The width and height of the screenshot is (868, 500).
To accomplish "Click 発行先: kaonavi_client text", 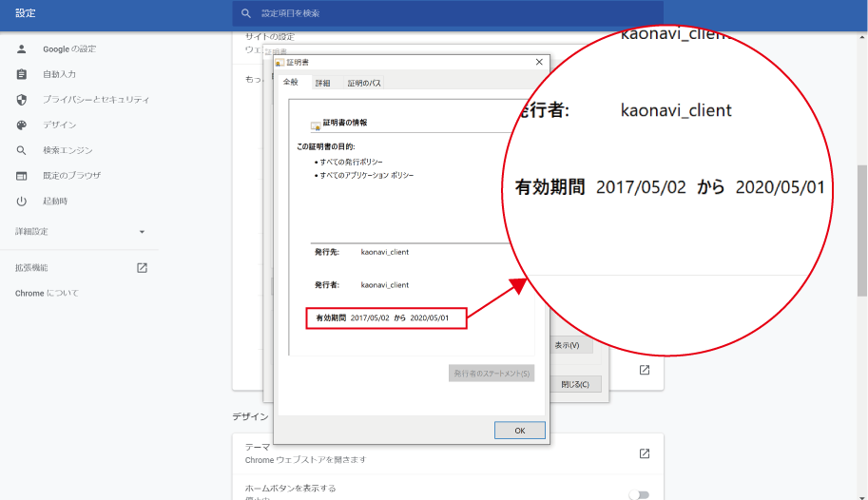I will pyautogui.click(x=361, y=252).
